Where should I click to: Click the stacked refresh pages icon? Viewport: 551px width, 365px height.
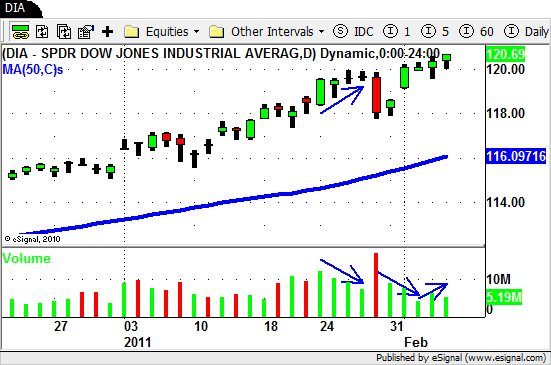point(64,32)
